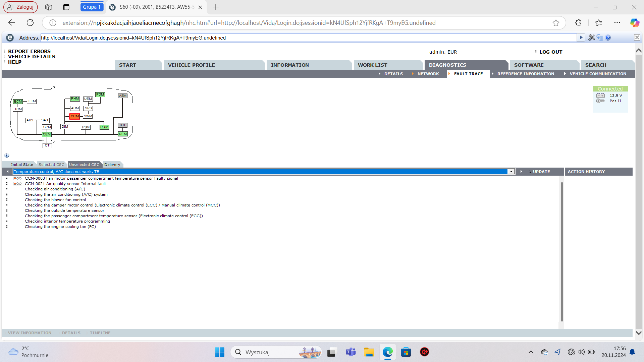Click the info icon below the network diagram
The image size is (644, 362).
tap(7, 156)
